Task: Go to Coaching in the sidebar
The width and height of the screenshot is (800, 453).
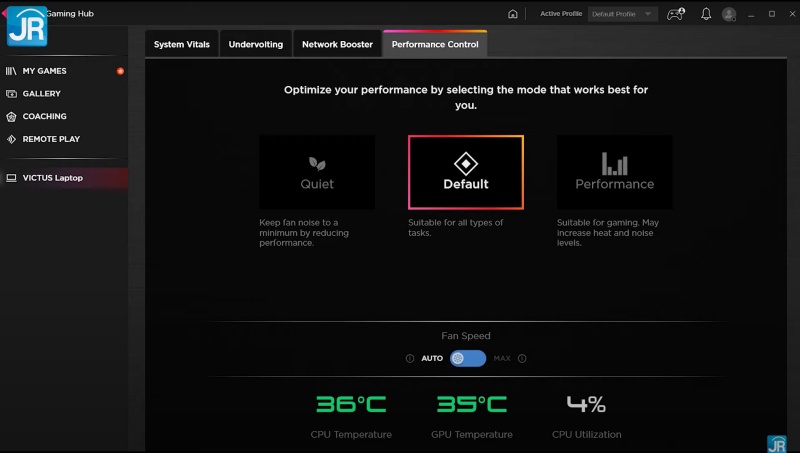Action: 44,116
